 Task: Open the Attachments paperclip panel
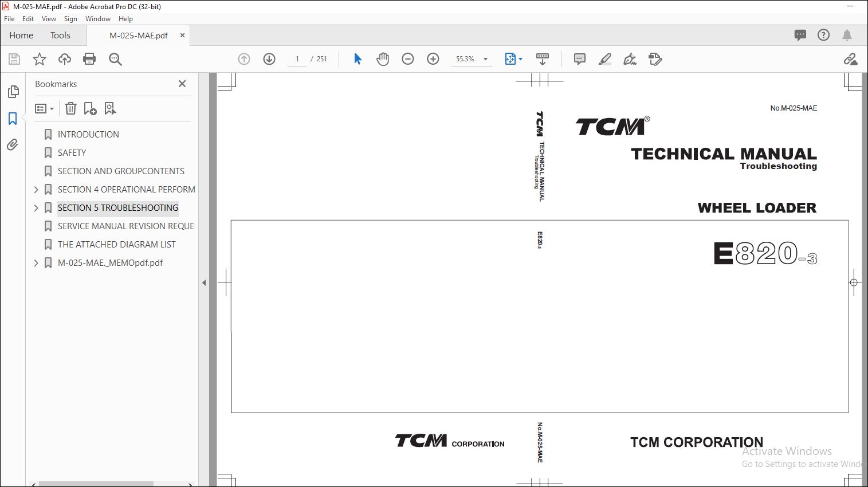coord(13,145)
